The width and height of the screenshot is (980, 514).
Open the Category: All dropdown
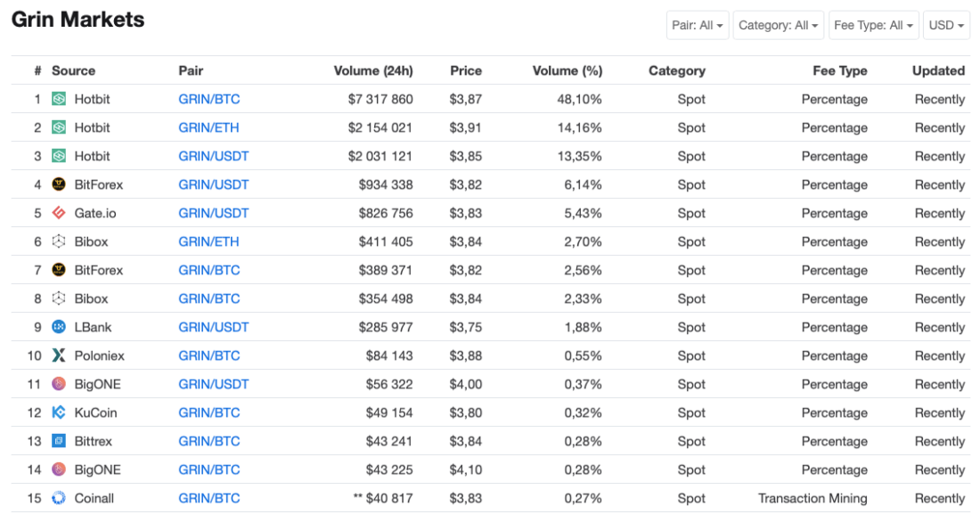[778, 25]
